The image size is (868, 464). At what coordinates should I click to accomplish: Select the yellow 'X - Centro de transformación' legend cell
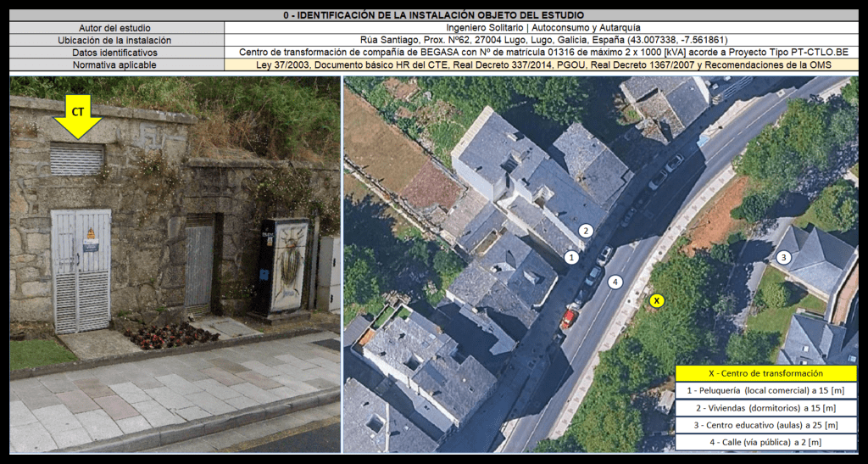[765, 373]
